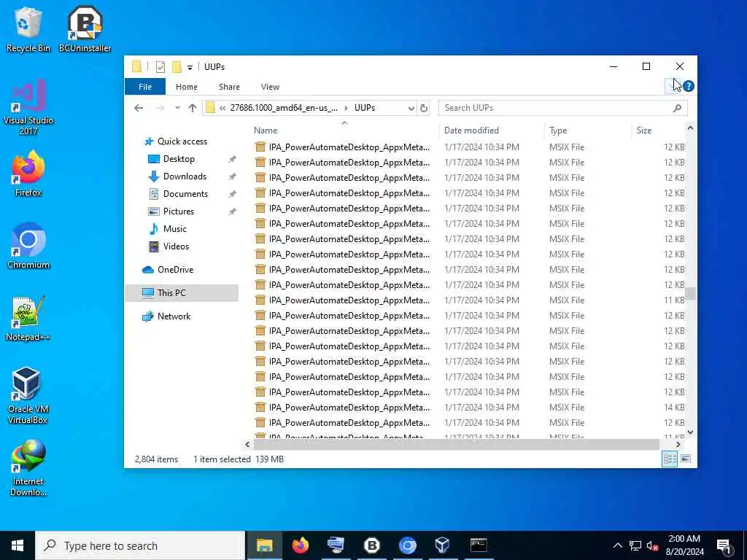Click the taskbar search box
Viewport: 747px width, 560px height.
tap(140, 545)
